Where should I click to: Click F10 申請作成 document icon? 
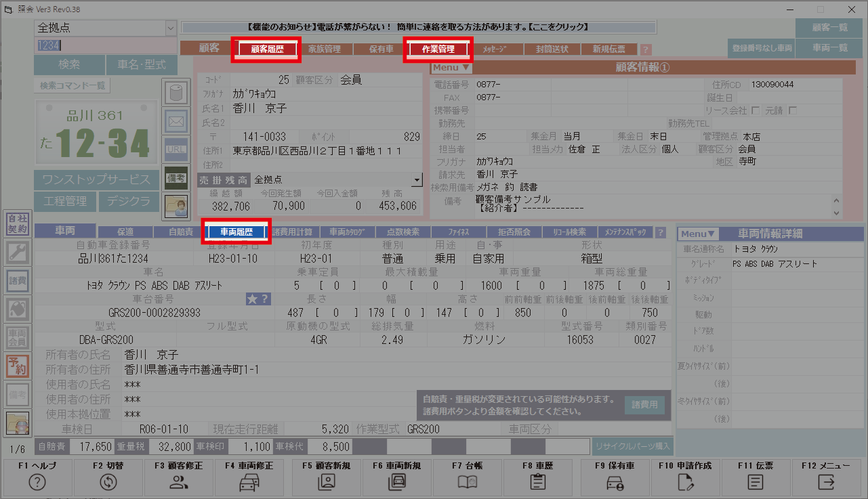coord(685,482)
